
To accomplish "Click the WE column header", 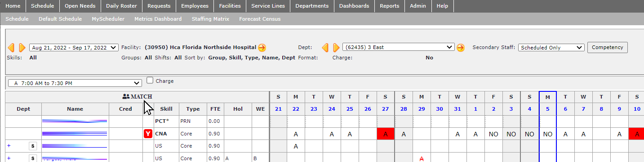I will click(x=260, y=109).
